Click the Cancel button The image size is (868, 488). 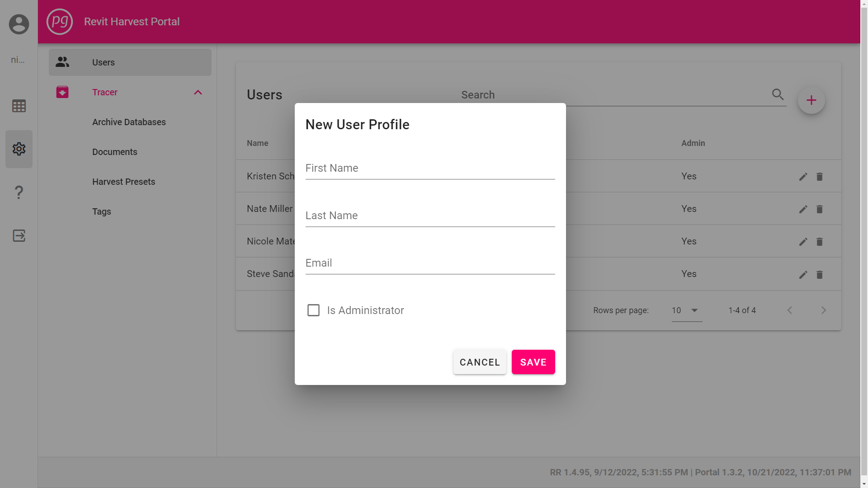click(479, 362)
